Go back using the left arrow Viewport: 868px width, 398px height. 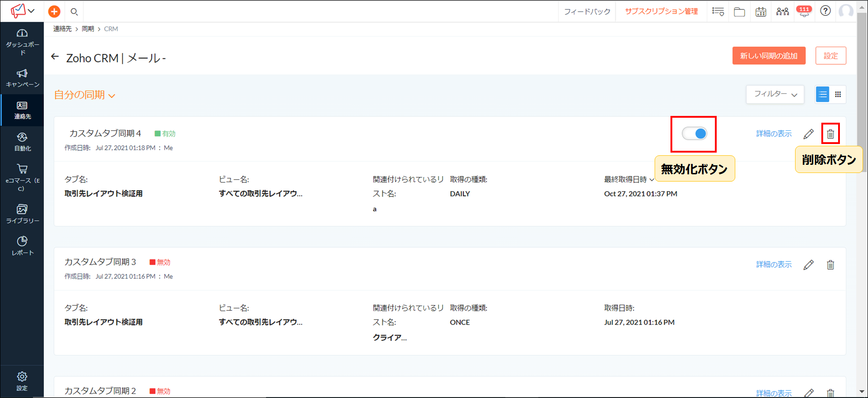coord(55,57)
